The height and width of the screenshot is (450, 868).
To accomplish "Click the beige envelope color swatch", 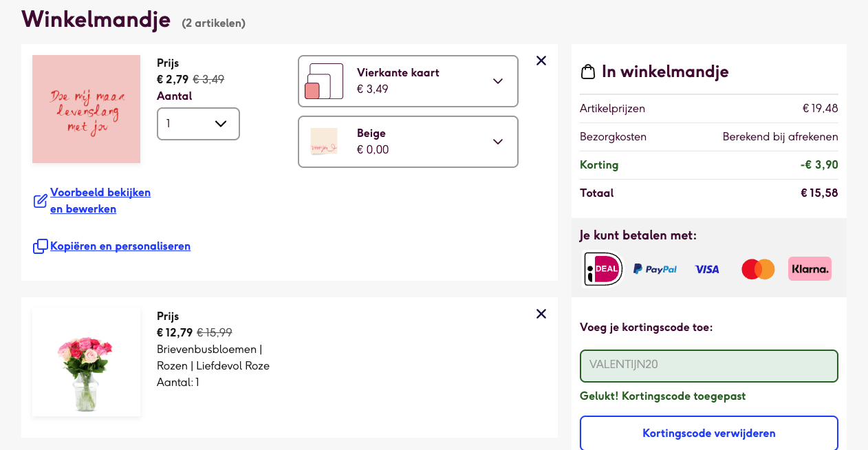I will click(x=324, y=142).
